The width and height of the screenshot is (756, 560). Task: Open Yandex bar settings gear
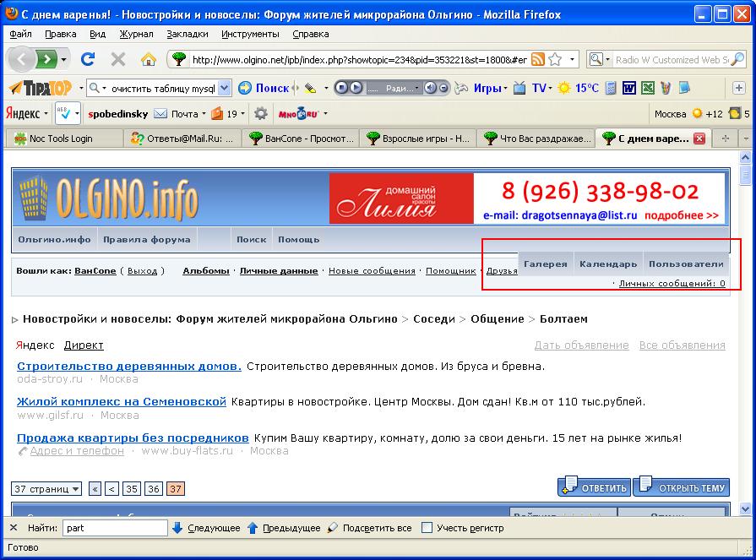point(261,114)
